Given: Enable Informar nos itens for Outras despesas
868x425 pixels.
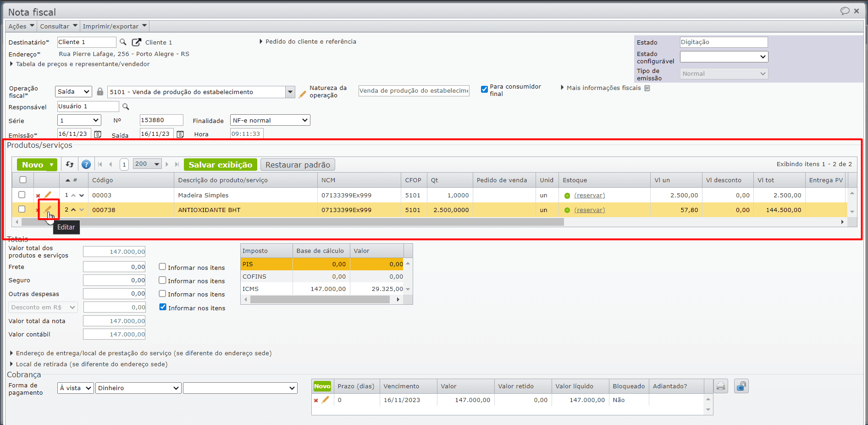Looking at the screenshot, I should pos(162,293).
